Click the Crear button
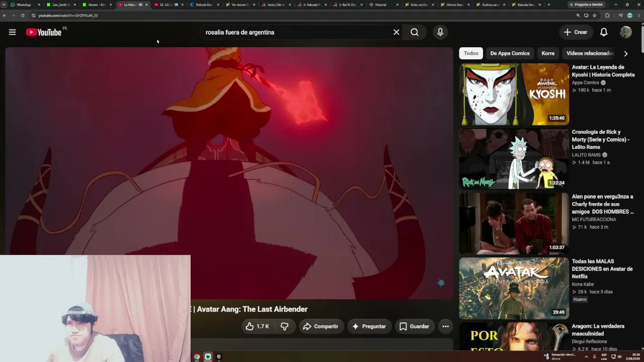The height and width of the screenshot is (362, 644). tap(576, 32)
